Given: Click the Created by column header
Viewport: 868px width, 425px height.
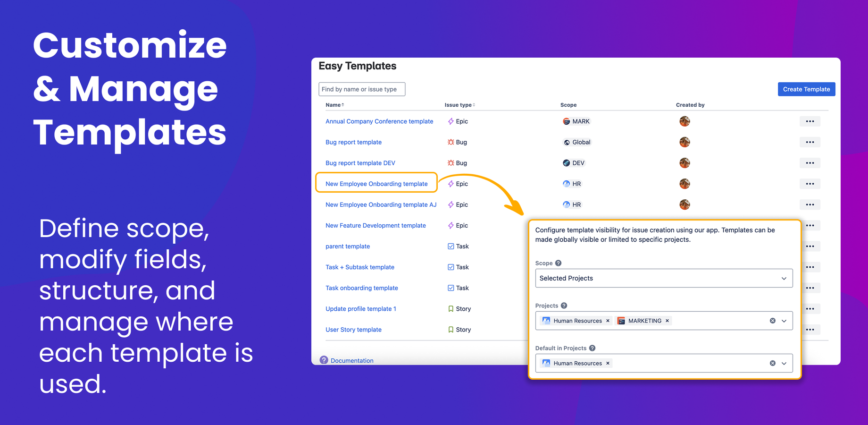Looking at the screenshot, I should coord(690,105).
